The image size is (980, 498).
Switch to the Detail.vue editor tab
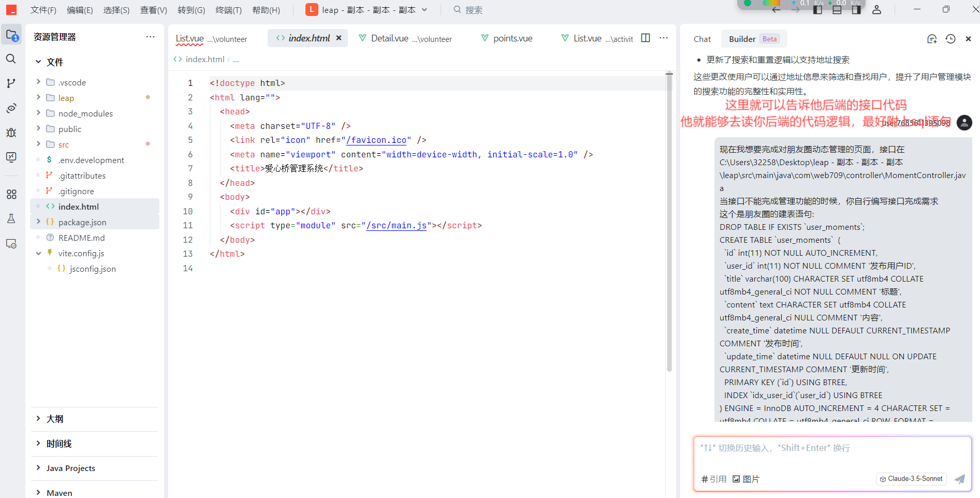405,38
